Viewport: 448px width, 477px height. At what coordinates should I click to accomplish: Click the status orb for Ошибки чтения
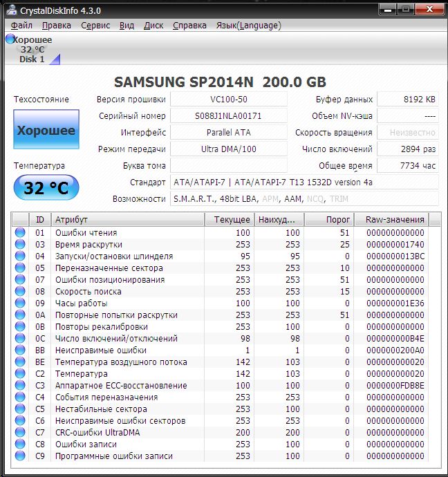pos(20,232)
